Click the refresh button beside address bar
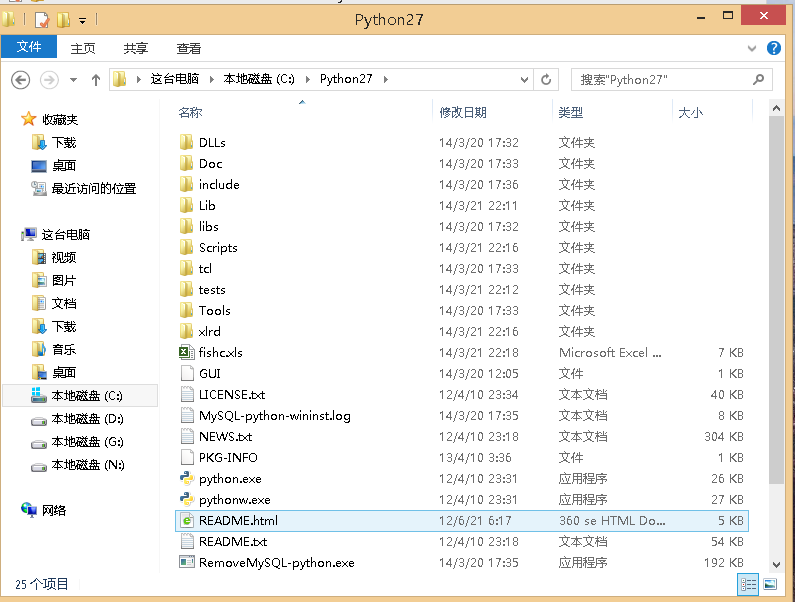Screen dimensions: 795x602 546,79
